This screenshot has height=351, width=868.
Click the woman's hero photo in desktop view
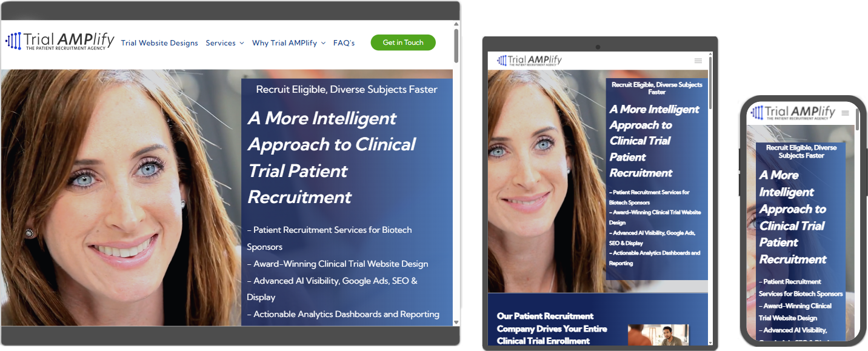pyautogui.click(x=121, y=198)
